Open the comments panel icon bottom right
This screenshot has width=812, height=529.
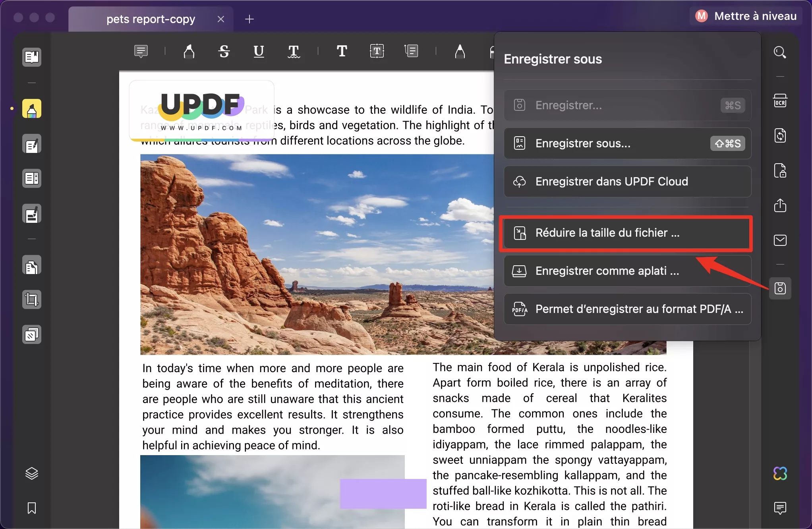coord(780,508)
